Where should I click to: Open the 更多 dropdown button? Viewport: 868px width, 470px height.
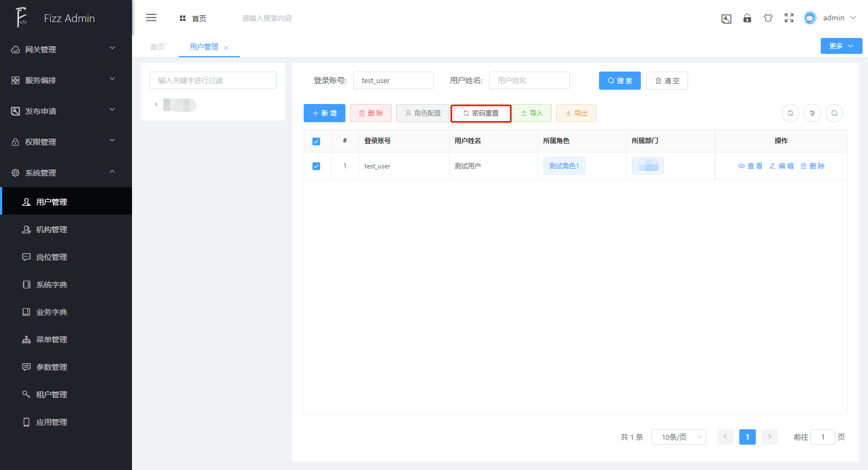tap(841, 46)
